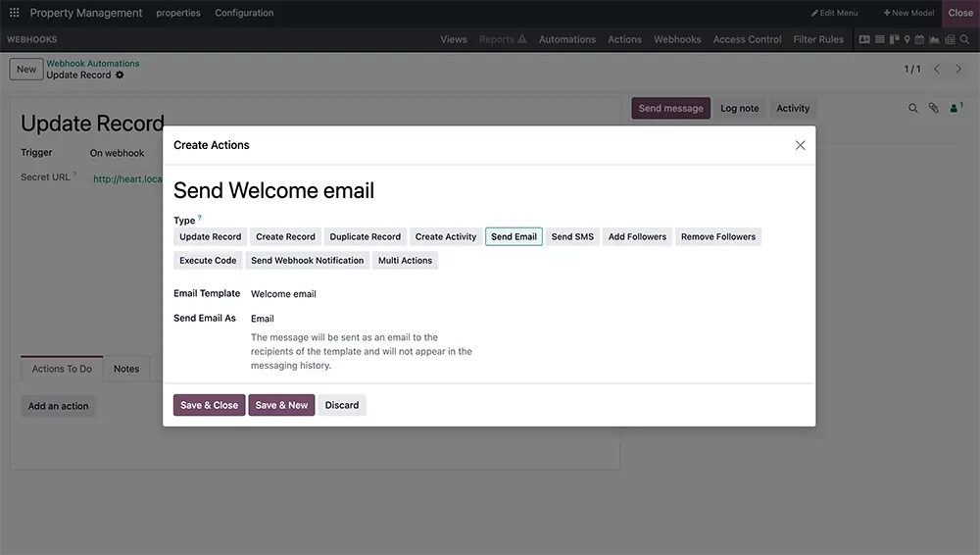Open the graph view icon
The image size is (980, 555).
click(x=934, y=39)
